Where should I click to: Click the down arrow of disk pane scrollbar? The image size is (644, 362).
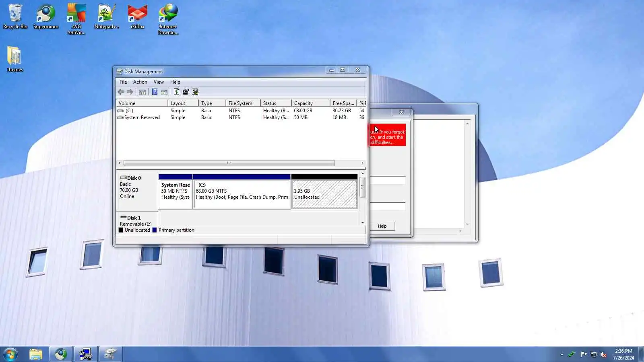(363, 222)
